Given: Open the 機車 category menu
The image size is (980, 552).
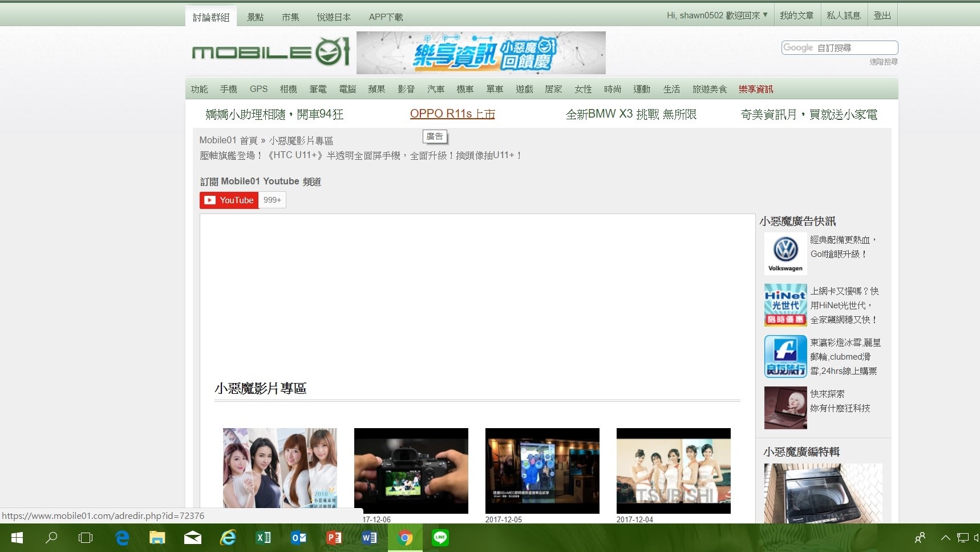Looking at the screenshot, I should (x=465, y=89).
